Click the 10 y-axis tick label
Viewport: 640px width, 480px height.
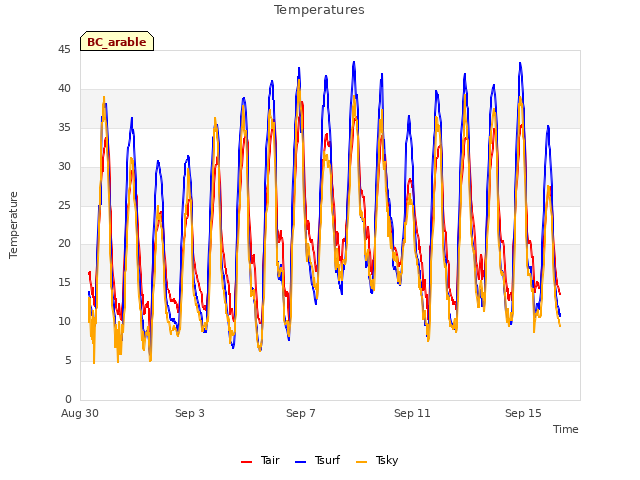(64, 322)
